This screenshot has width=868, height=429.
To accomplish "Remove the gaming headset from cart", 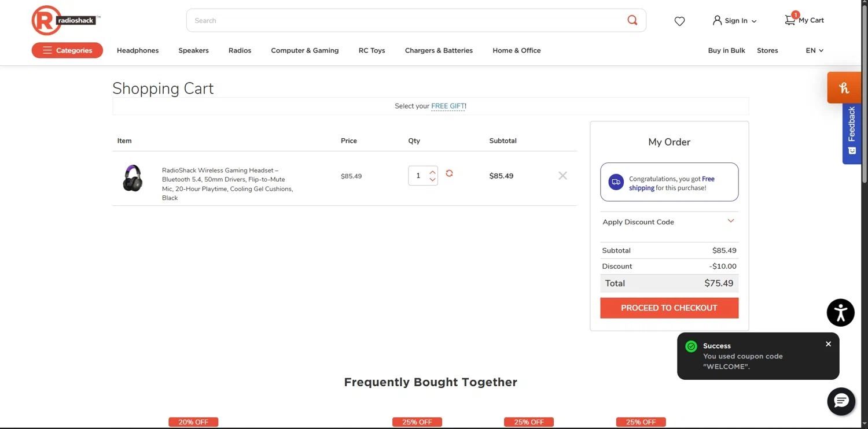I will click(562, 175).
